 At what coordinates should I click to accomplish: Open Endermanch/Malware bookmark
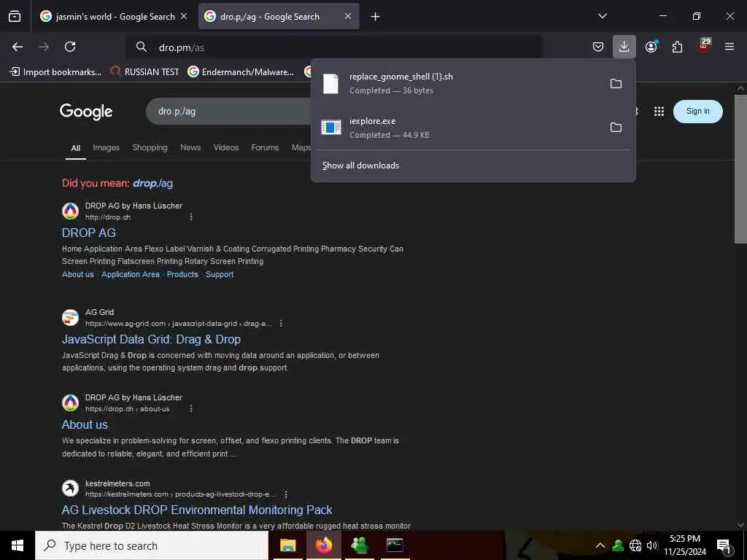(x=241, y=72)
